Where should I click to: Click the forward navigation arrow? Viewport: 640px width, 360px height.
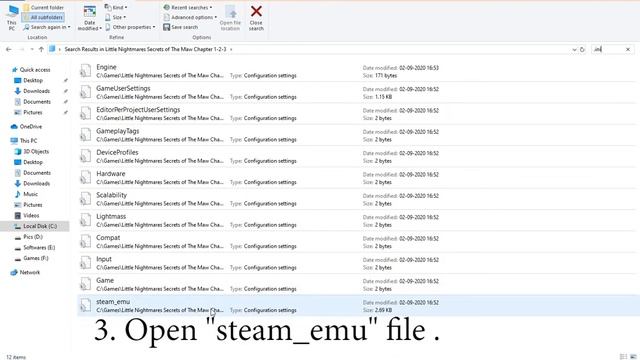tap(22, 49)
